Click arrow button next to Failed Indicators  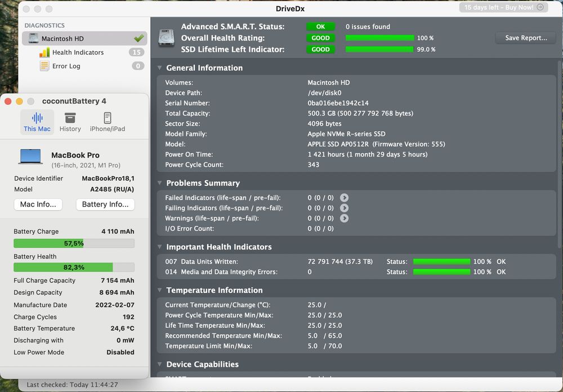click(x=344, y=198)
